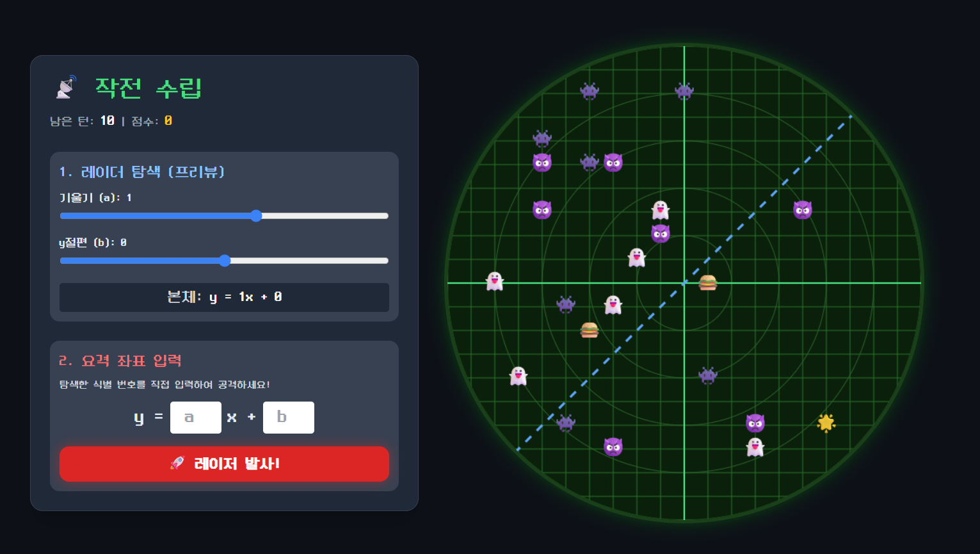Image resolution: width=980 pixels, height=554 pixels.
Task: Click the space invader below the horizontal axis right
Action: tap(708, 375)
